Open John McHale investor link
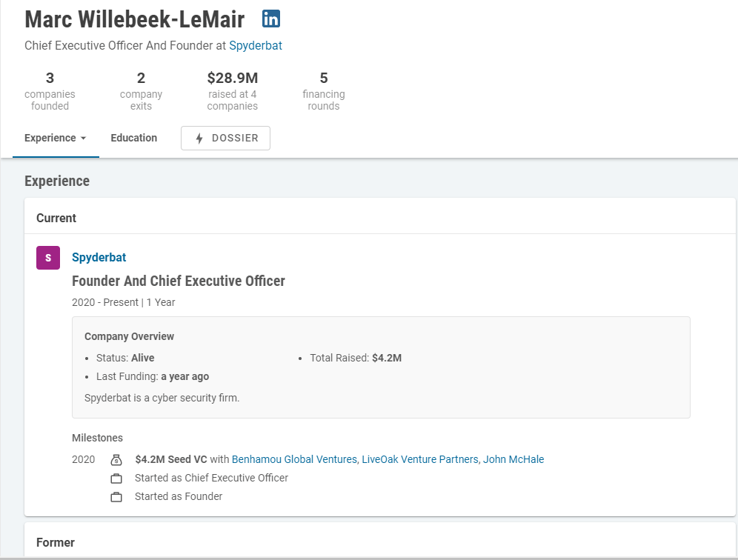Image resolution: width=738 pixels, height=560 pixels. 513,459
